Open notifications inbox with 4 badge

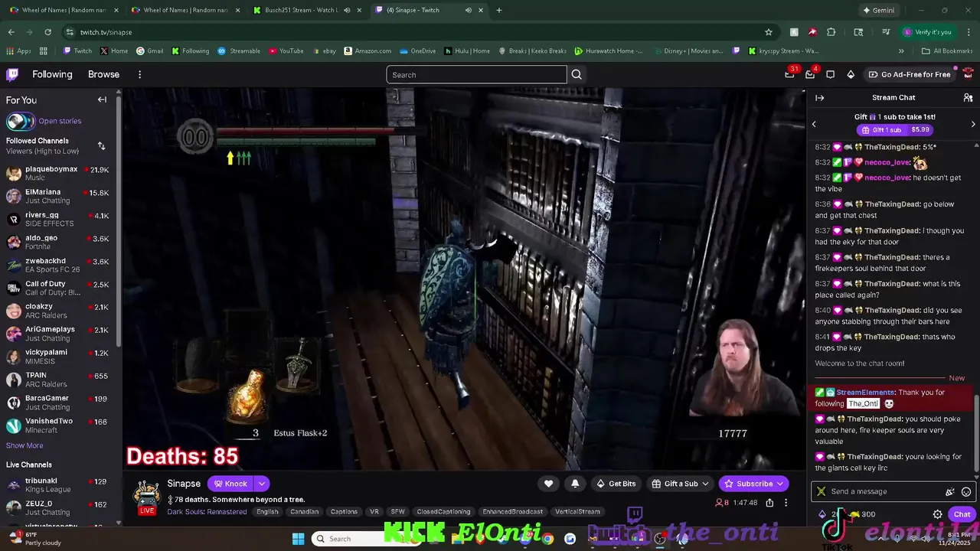tap(810, 74)
